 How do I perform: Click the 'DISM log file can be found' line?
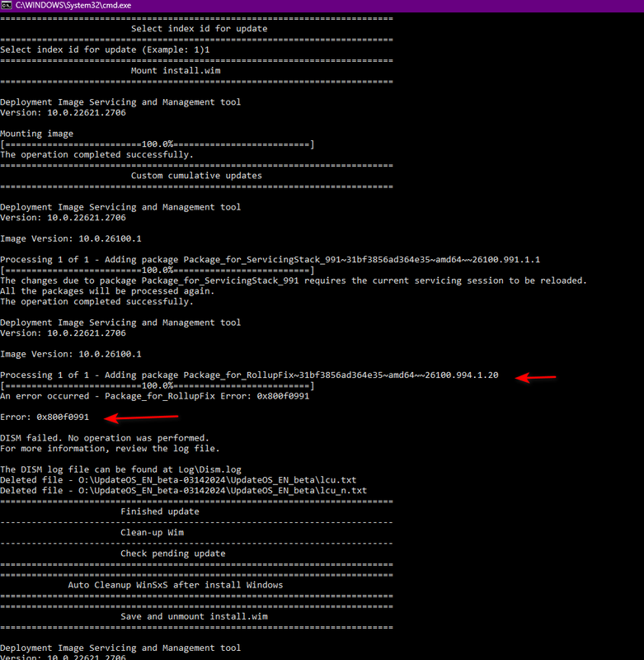click(x=120, y=469)
